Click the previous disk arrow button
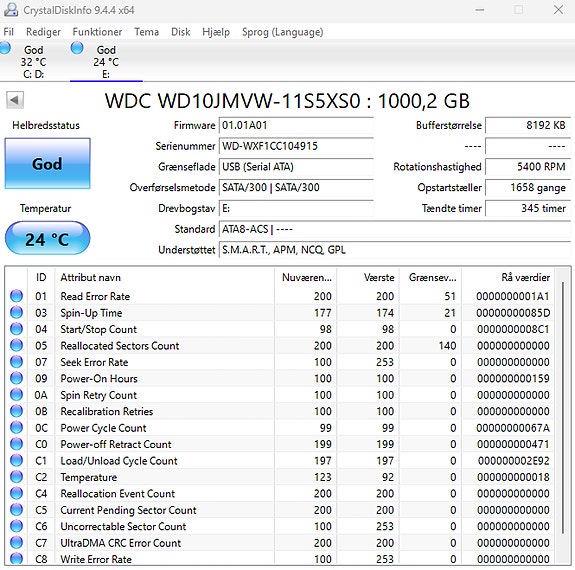The width and height of the screenshot is (575, 570). 15,100
